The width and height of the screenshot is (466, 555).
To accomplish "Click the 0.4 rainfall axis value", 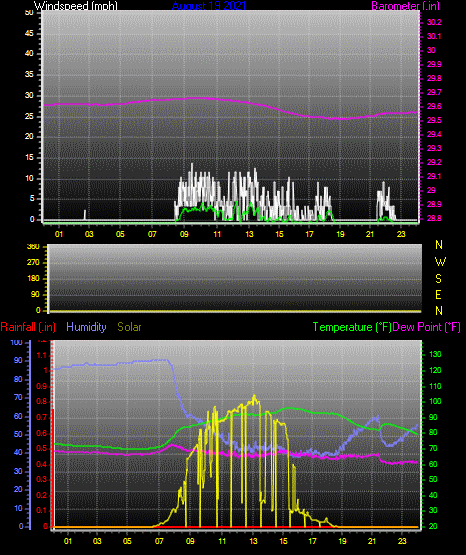I will 42,464.
